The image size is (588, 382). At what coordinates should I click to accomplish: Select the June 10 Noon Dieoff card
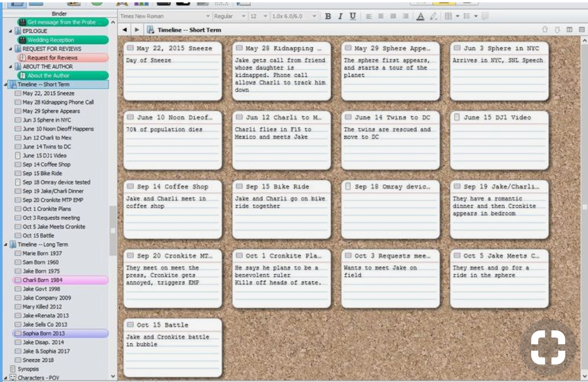point(172,140)
